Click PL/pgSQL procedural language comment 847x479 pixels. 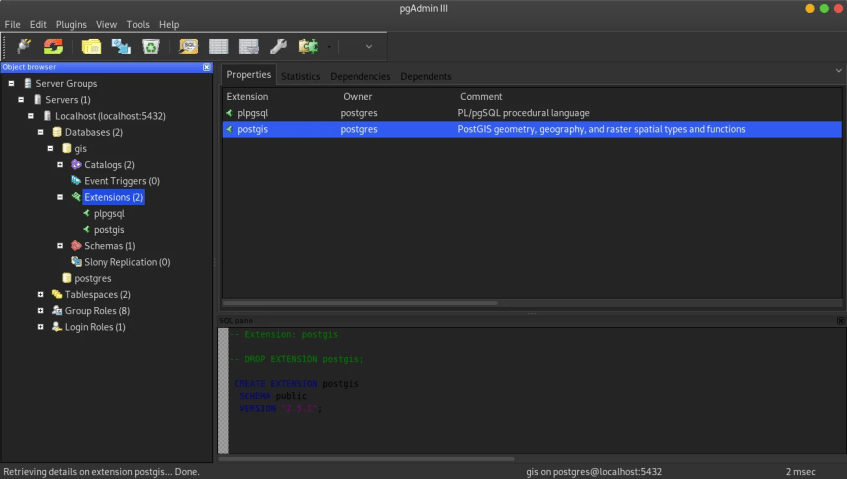(523, 113)
